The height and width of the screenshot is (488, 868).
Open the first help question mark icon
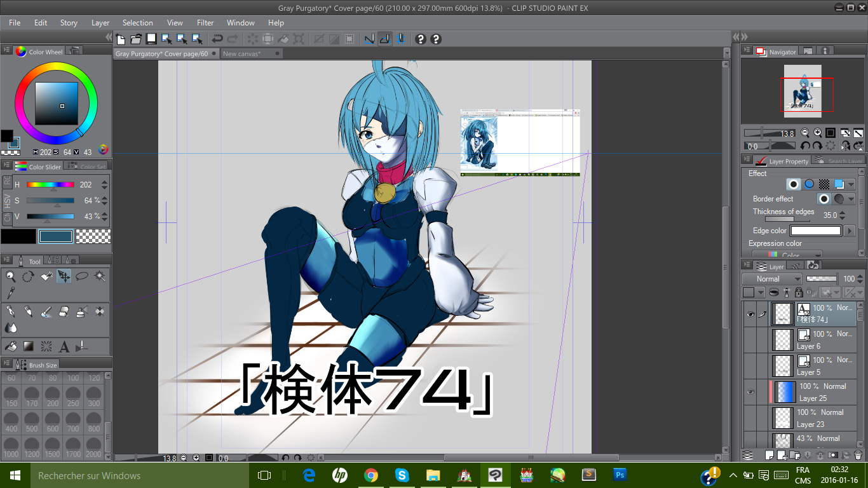tap(420, 39)
